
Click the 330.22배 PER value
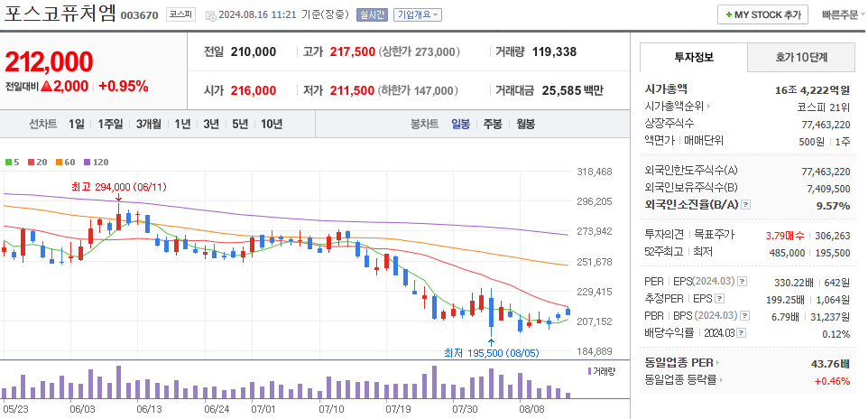coord(794,283)
